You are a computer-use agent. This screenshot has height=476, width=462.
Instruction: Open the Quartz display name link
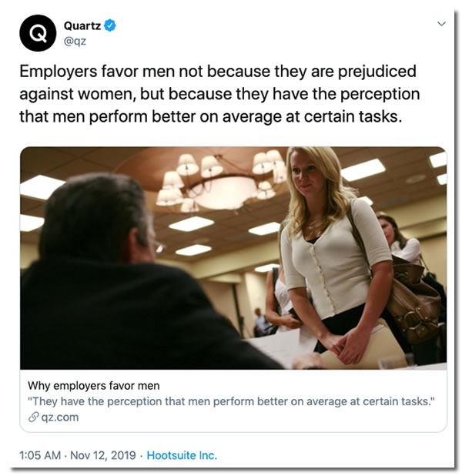click(x=81, y=25)
